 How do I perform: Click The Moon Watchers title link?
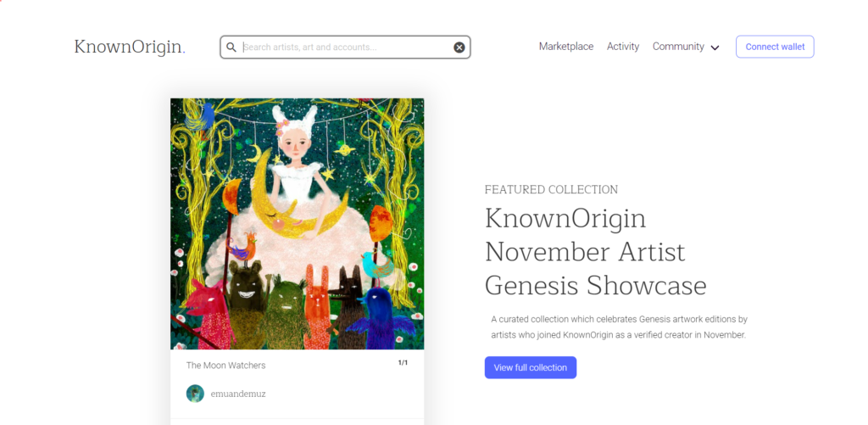pyautogui.click(x=225, y=365)
